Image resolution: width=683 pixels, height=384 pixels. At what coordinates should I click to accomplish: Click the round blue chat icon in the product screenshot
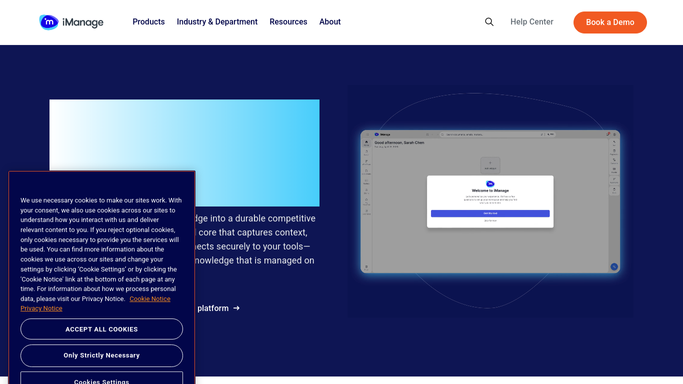(614, 266)
